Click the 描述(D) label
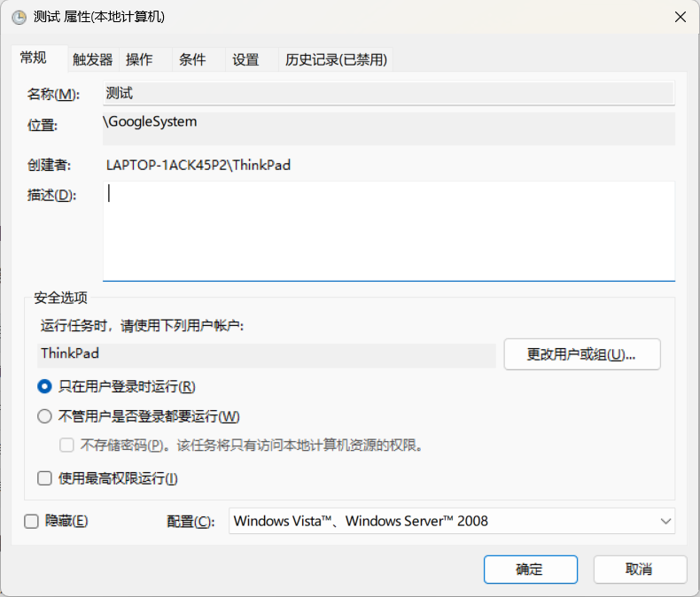Image resolution: width=700 pixels, height=597 pixels. [x=51, y=195]
